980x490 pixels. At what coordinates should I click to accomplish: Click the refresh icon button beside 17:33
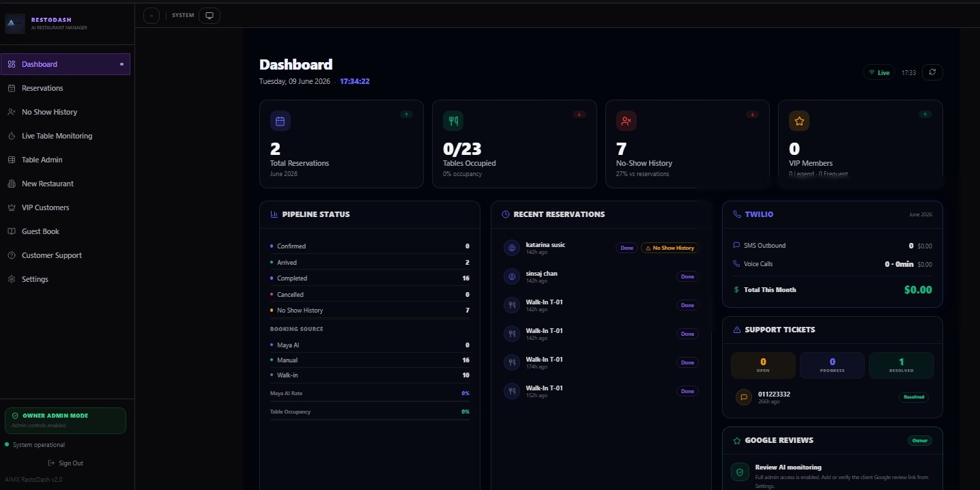pos(932,72)
